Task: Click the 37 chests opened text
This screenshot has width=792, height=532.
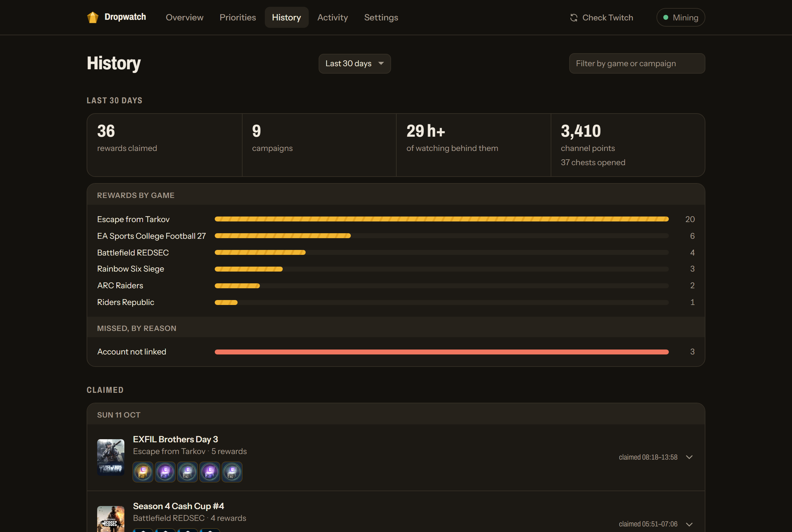Action: point(593,162)
